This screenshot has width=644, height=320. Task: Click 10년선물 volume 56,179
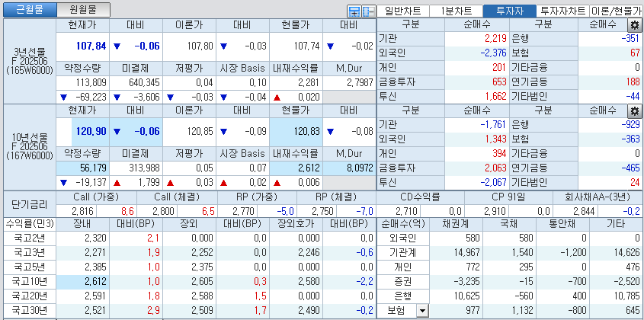(x=94, y=168)
